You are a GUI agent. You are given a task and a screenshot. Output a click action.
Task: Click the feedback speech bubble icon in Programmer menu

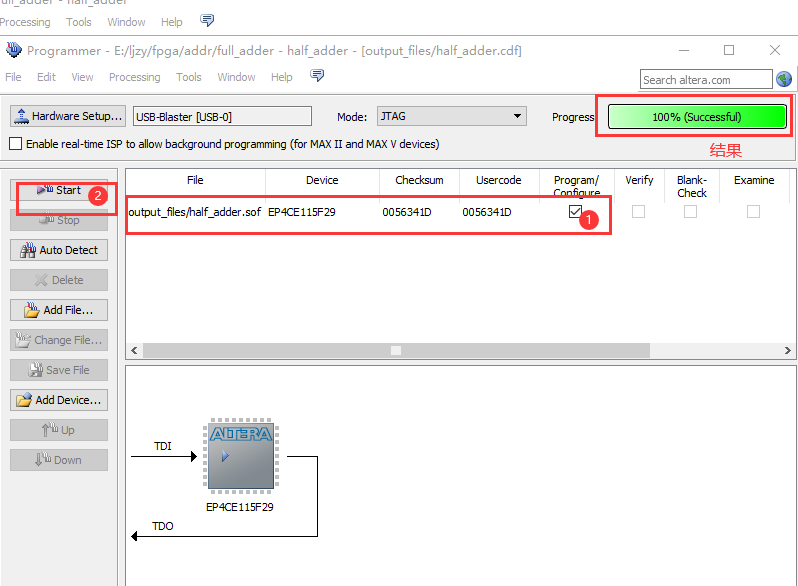(x=317, y=76)
